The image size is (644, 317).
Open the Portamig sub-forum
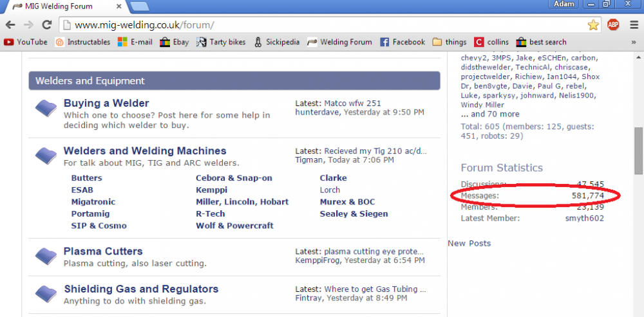point(90,213)
